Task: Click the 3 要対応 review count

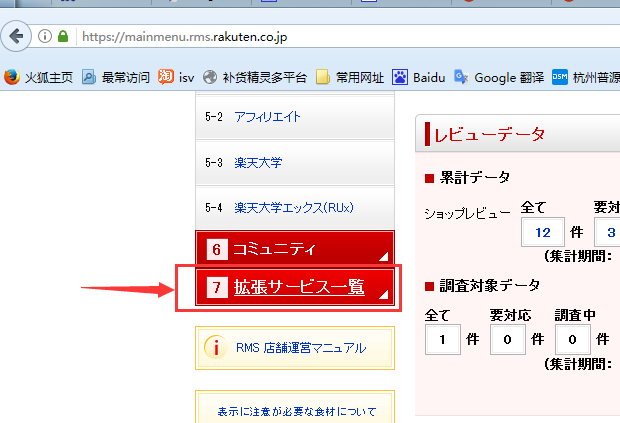Action: coord(608,232)
